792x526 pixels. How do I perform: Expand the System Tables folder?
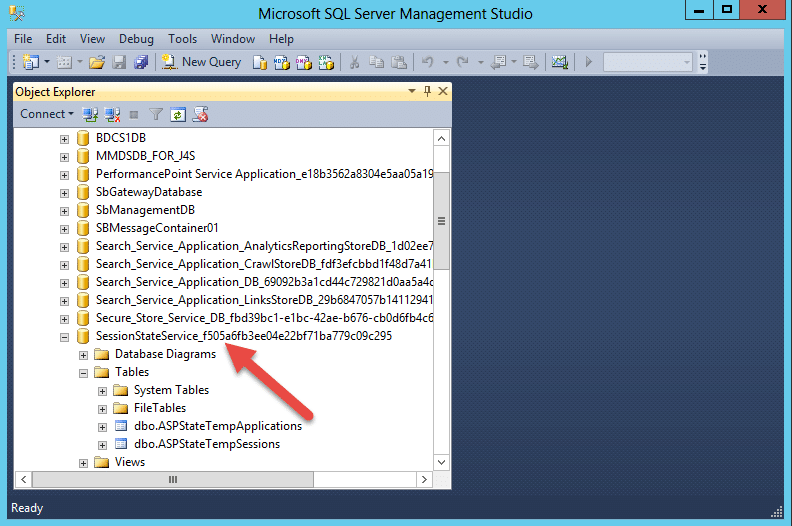[x=103, y=391]
